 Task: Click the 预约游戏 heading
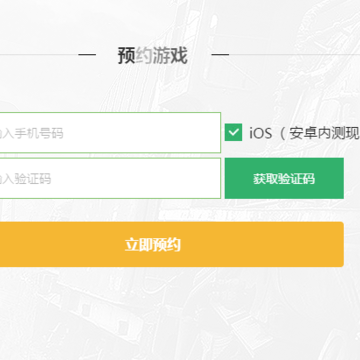pos(153,55)
